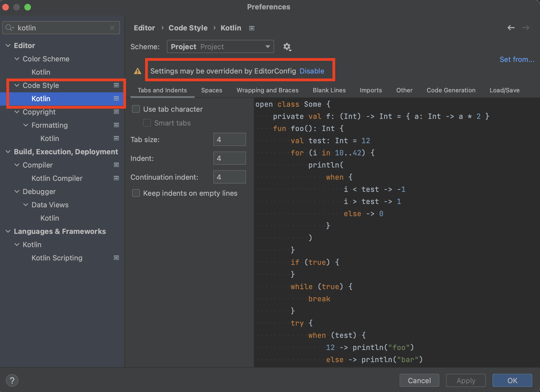Enable Use tab character checkbox
Viewport: 540px width, 392px height.
coord(136,109)
